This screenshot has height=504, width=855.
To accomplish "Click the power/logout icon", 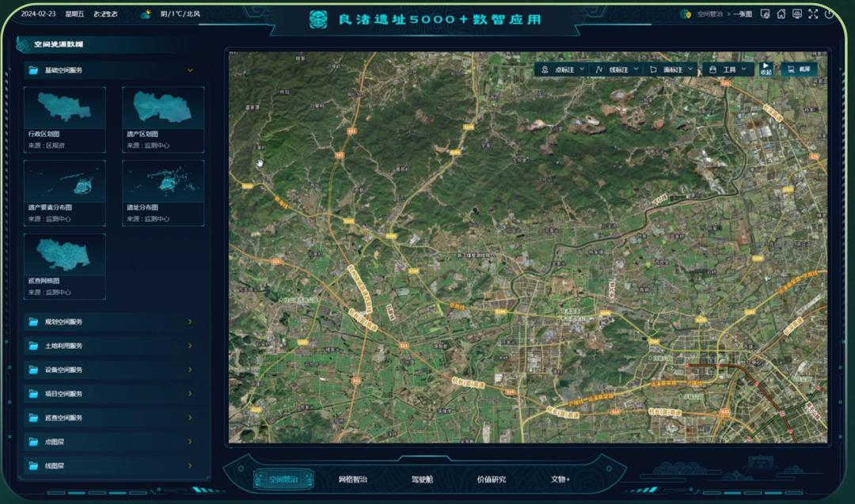I will pyautogui.click(x=829, y=14).
